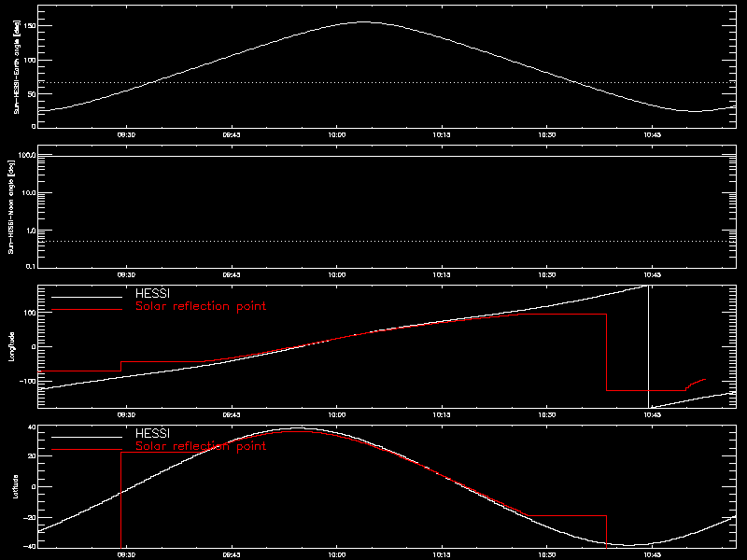Viewport: 747px width, 560px height.
Task: Click the 10:15 time label under the Earth angle plot
Action: 442,135
